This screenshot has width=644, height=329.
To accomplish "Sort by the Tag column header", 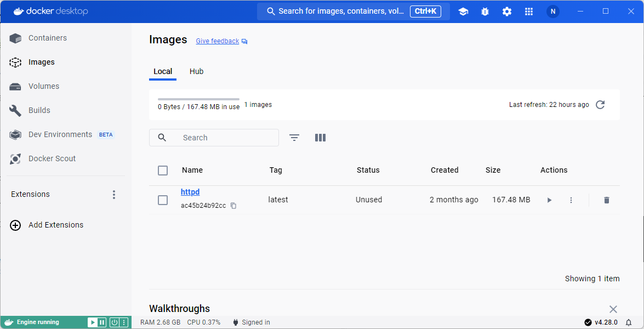I will coord(276,171).
